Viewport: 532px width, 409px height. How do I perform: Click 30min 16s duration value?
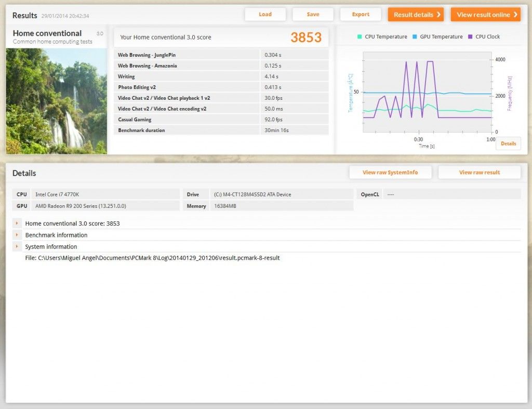point(276,130)
